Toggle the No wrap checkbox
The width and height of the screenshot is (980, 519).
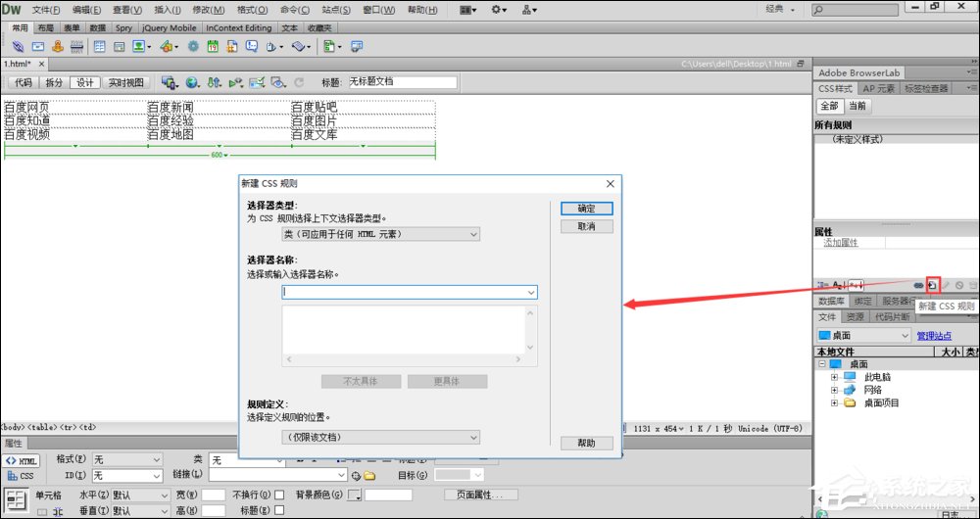tap(279, 495)
